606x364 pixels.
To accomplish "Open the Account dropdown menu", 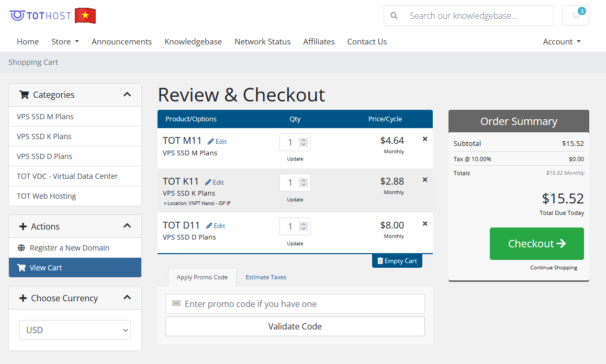I will click(562, 42).
